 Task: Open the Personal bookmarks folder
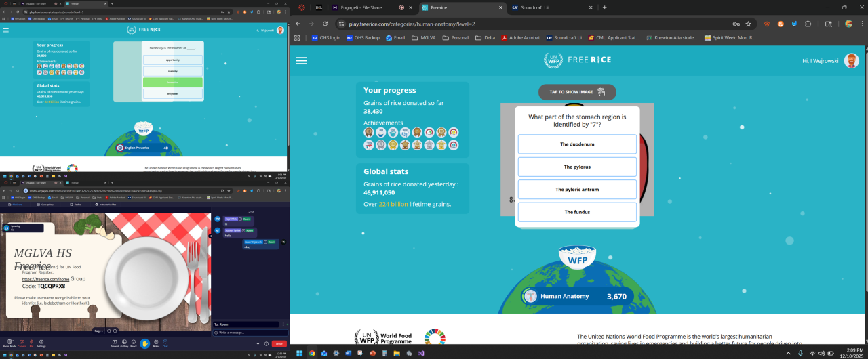(x=455, y=38)
